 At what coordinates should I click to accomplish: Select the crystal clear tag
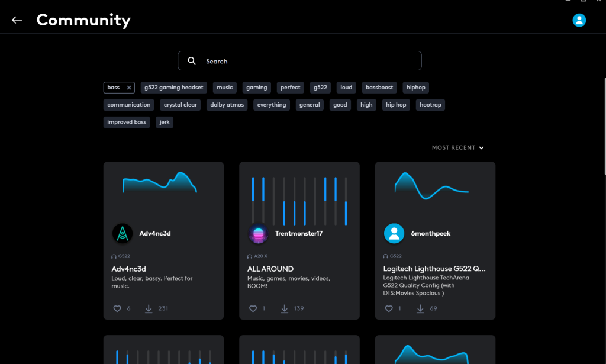pos(180,105)
